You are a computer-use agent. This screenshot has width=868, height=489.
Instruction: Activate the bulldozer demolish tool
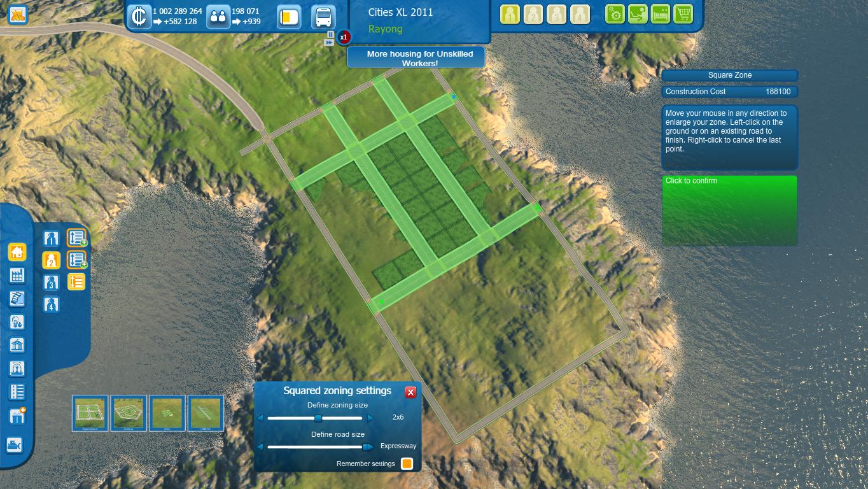point(15,445)
